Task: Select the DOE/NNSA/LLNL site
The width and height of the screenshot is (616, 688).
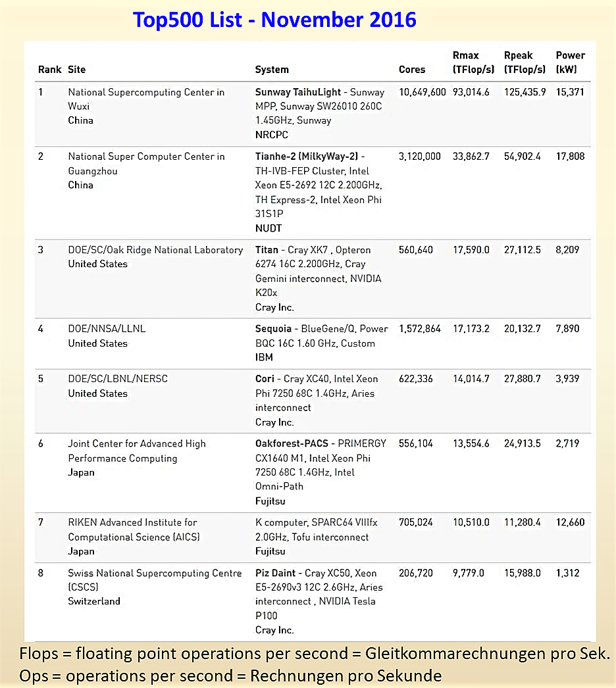Action: (x=107, y=329)
